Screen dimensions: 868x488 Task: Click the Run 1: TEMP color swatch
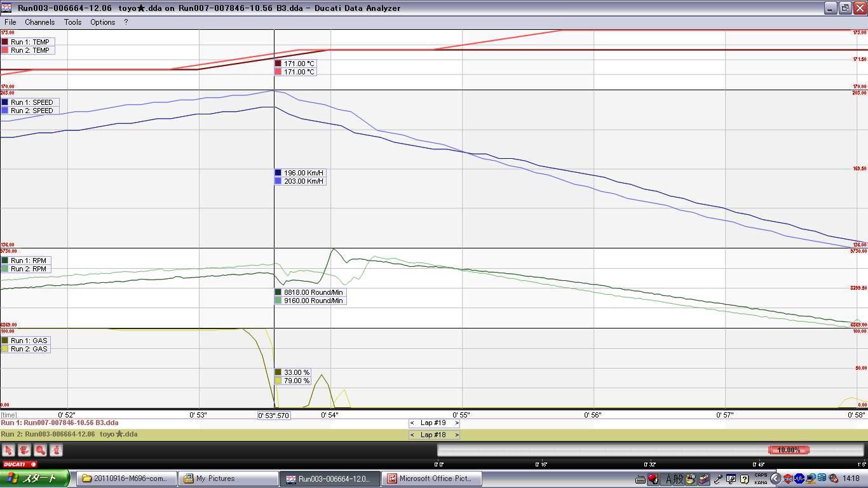(x=5, y=42)
